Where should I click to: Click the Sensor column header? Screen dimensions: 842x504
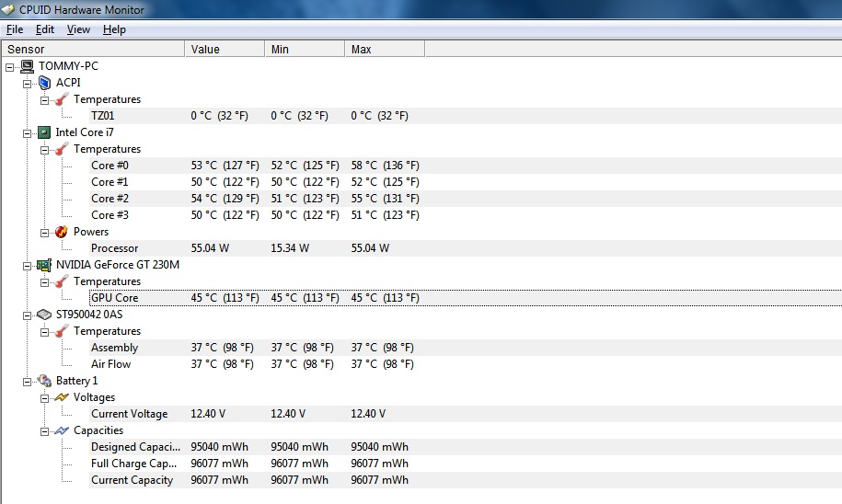pyautogui.click(x=93, y=49)
